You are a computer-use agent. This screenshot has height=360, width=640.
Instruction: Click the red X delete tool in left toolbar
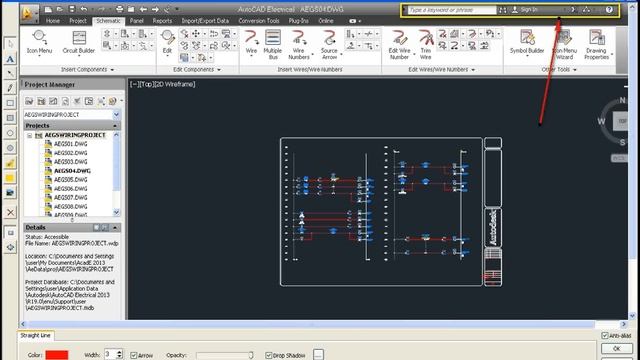coord(10,212)
